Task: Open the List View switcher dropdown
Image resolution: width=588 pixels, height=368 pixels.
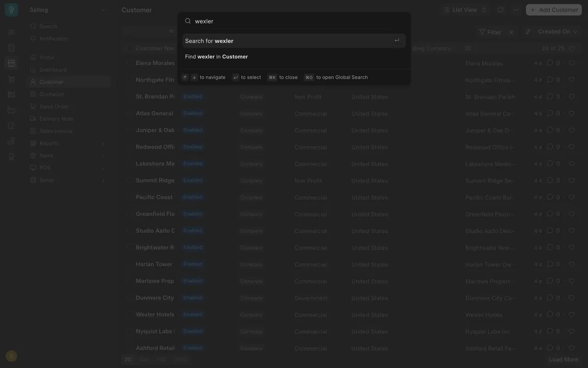Action: (x=465, y=10)
